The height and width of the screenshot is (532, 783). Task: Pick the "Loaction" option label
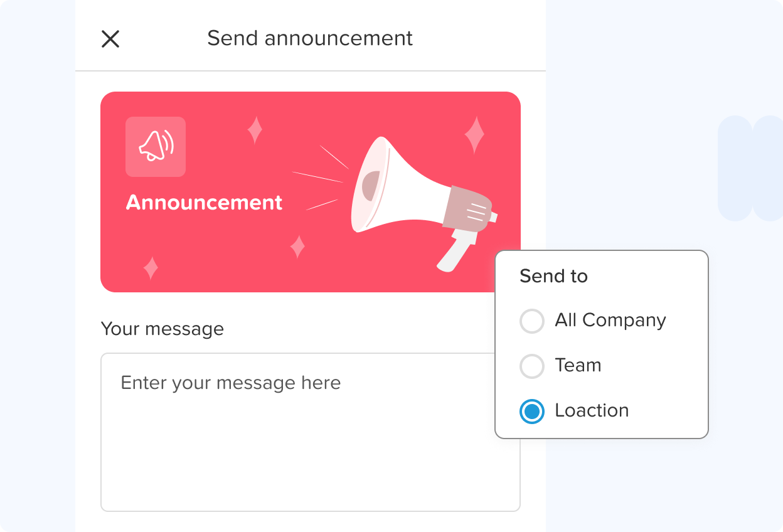(x=592, y=411)
